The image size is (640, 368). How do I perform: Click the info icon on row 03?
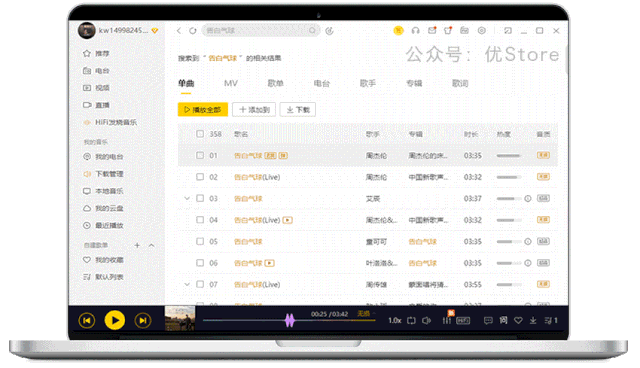click(x=528, y=199)
